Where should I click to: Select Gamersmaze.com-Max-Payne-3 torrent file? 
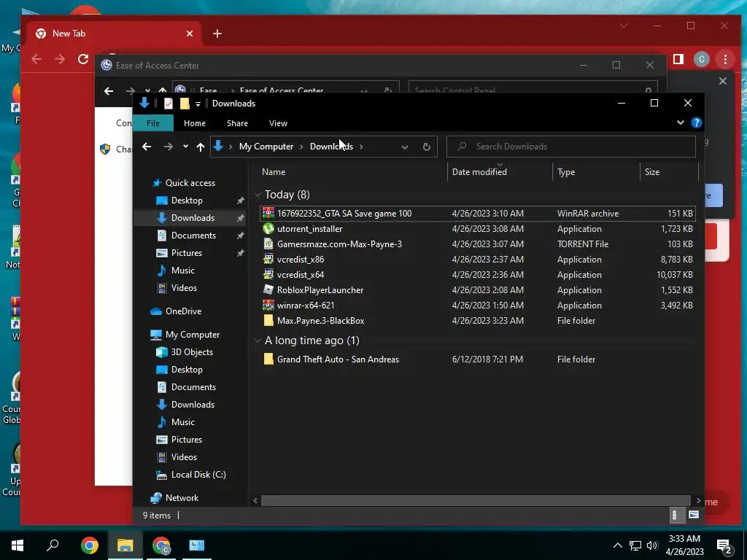coord(339,244)
